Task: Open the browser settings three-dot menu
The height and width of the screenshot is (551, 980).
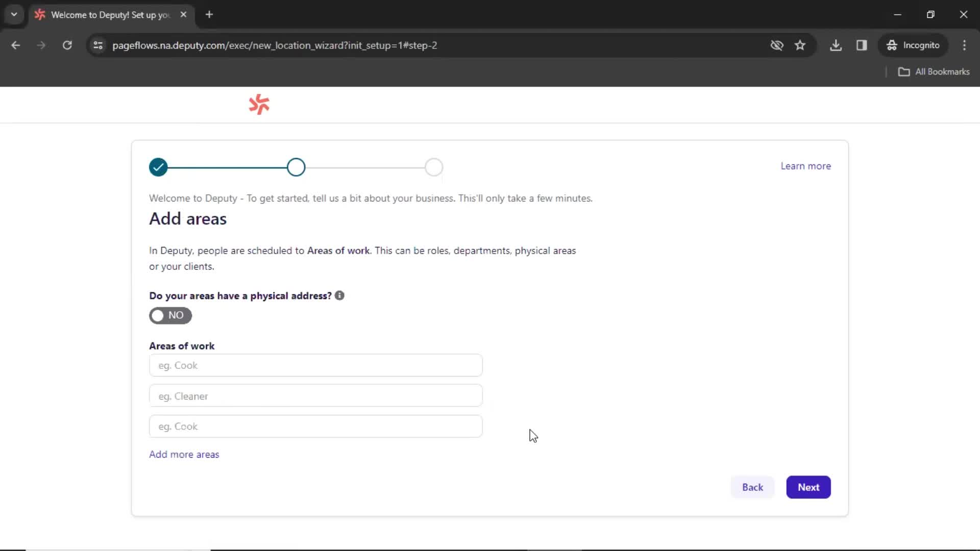Action: 967,45
